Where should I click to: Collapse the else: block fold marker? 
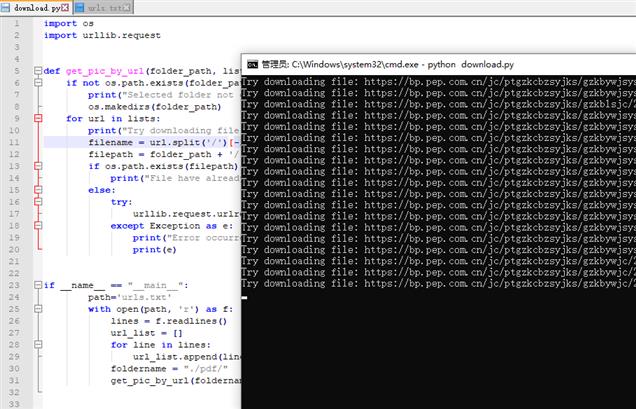pos(38,190)
